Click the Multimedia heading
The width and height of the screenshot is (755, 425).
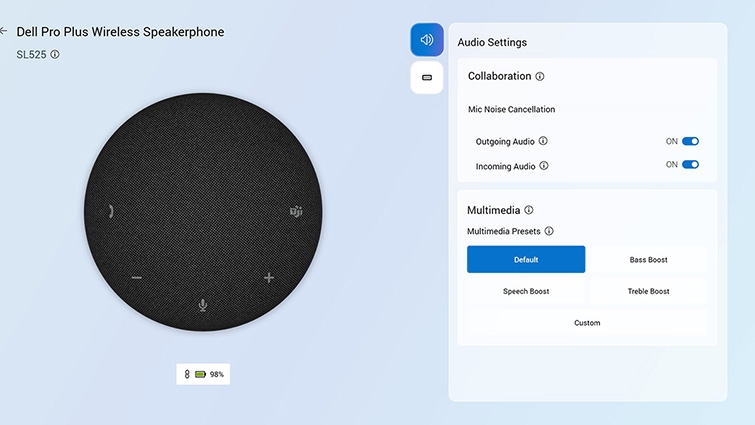point(494,210)
